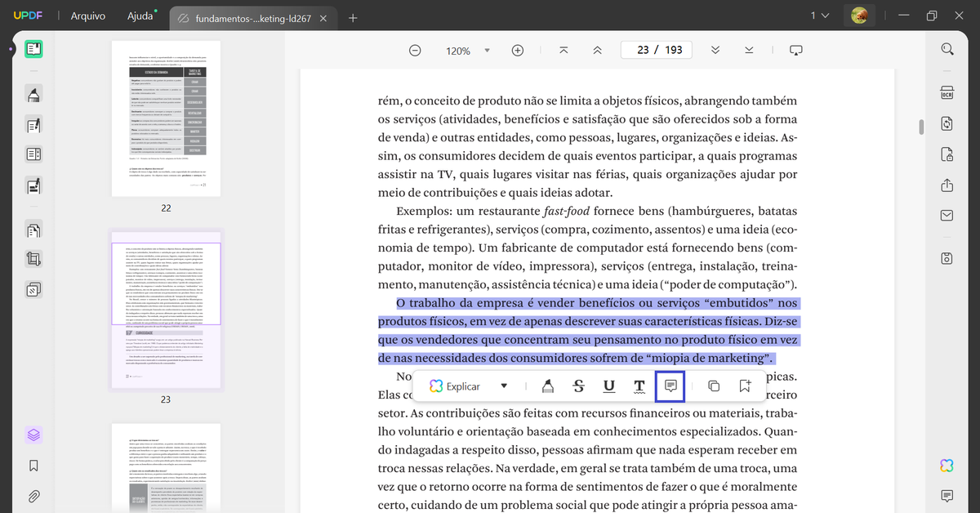Screen dimensions: 980x513
Task: Click the Explicar button
Action: (454, 386)
